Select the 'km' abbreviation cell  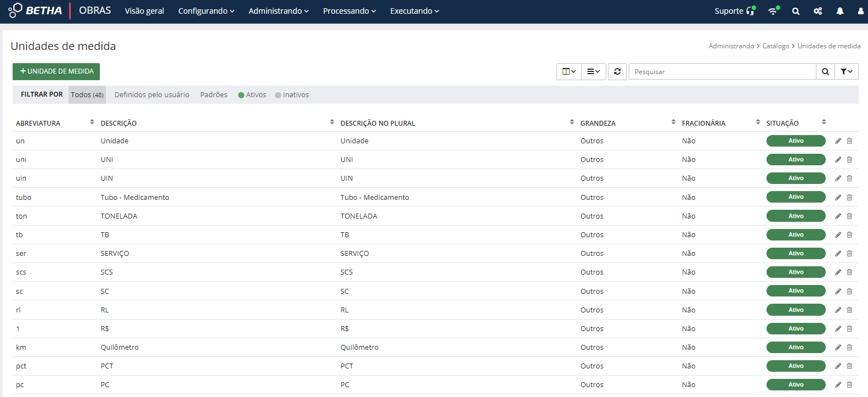click(21, 348)
